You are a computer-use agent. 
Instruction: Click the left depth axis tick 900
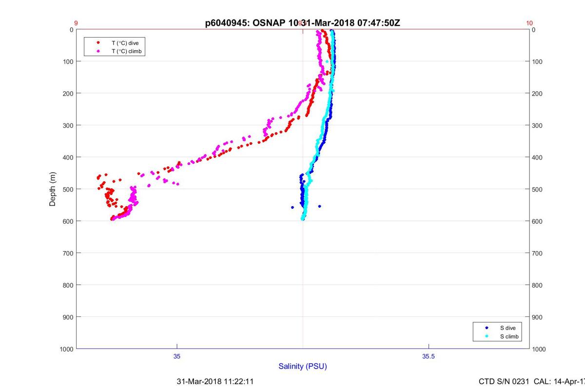[x=68, y=317]
